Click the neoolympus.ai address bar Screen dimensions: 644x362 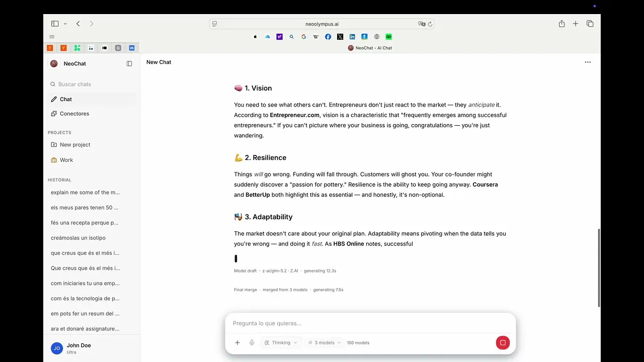coord(322,24)
